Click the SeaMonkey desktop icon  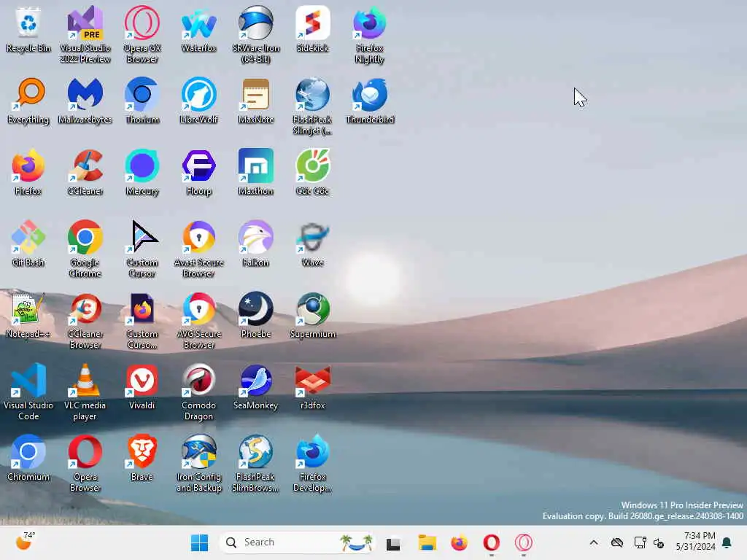(x=256, y=387)
